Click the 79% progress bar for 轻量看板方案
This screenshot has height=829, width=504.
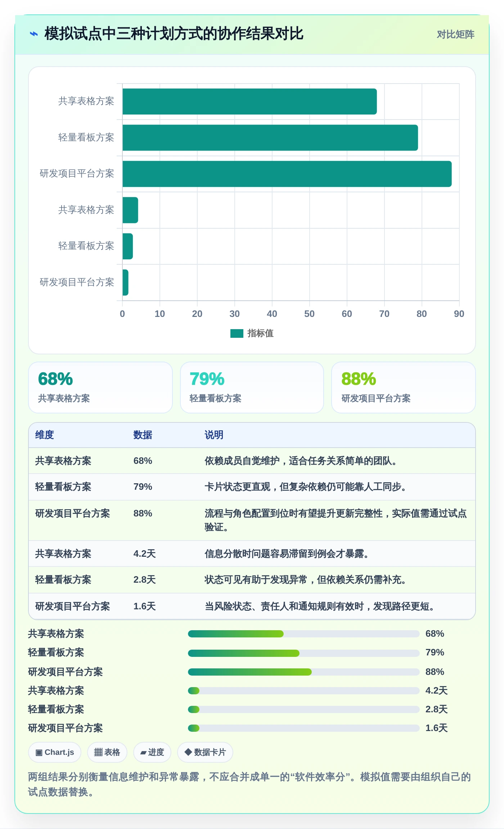click(x=303, y=653)
